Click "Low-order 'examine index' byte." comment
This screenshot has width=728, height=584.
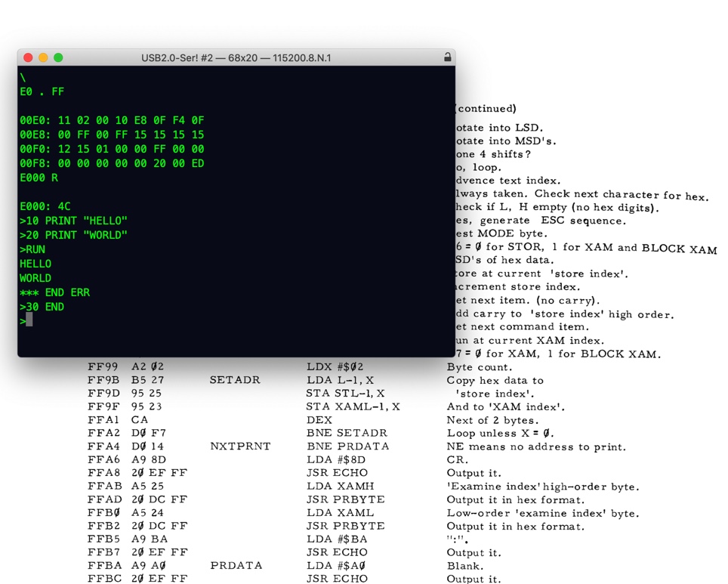(x=543, y=514)
